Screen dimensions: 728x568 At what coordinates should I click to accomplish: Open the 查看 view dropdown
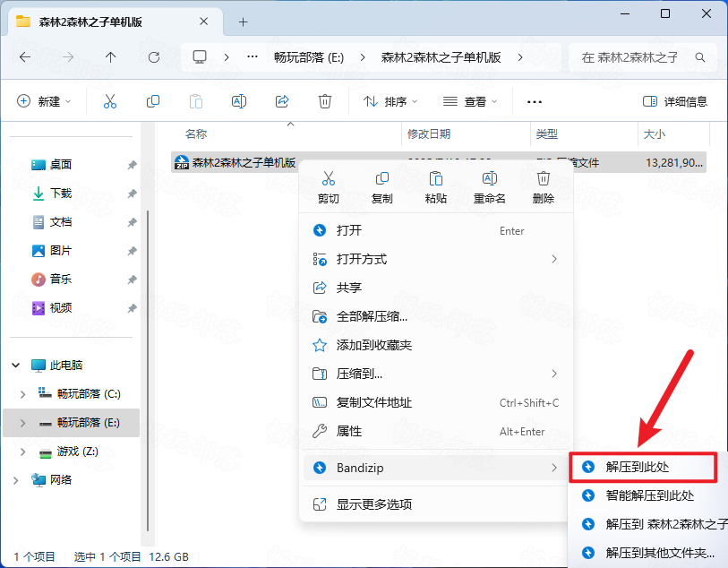(470, 101)
